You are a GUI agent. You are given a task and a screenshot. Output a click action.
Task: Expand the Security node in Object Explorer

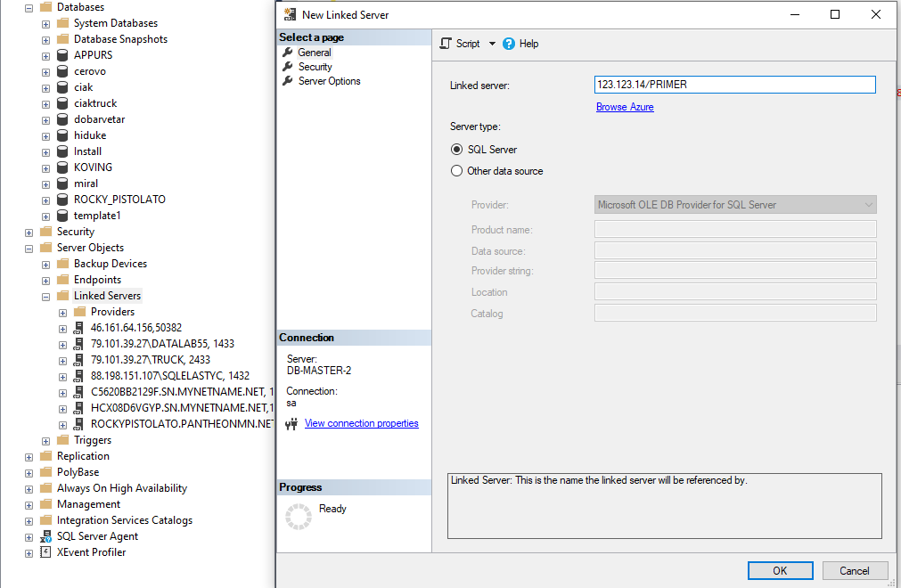point(29,233)
